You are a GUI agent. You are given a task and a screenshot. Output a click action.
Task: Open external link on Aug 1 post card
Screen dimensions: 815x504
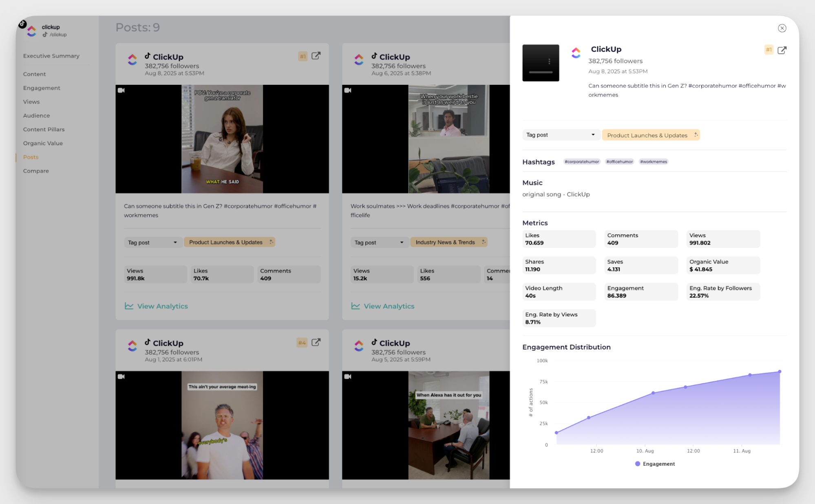pyautogui.click(x=316, y=342)
